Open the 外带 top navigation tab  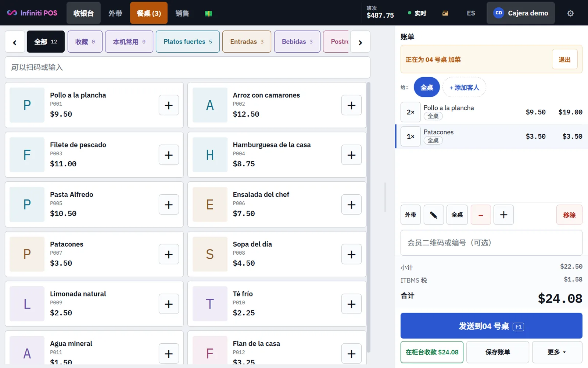pyautogui.click(x=115, y=13)
